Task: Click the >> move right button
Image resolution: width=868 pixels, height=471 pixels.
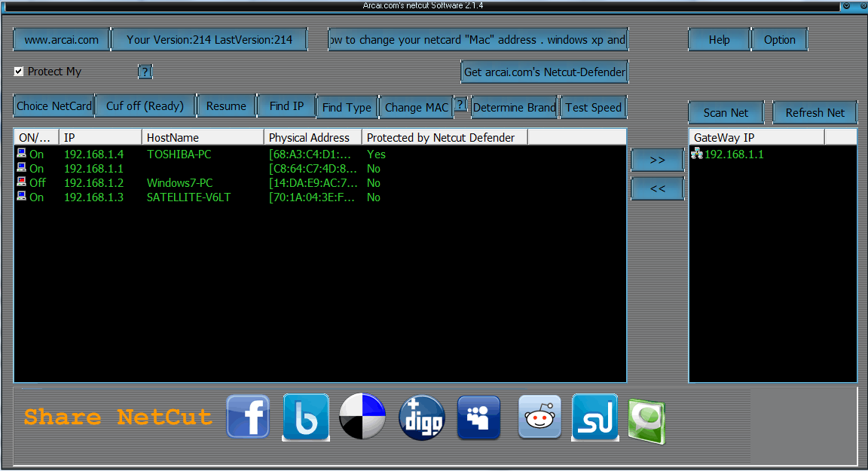Action: (658, 160)
